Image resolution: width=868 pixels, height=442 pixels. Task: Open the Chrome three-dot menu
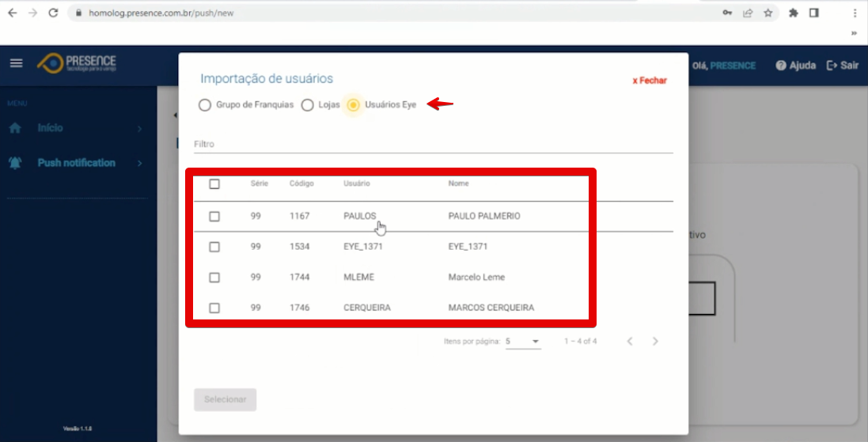click(855, 13)
